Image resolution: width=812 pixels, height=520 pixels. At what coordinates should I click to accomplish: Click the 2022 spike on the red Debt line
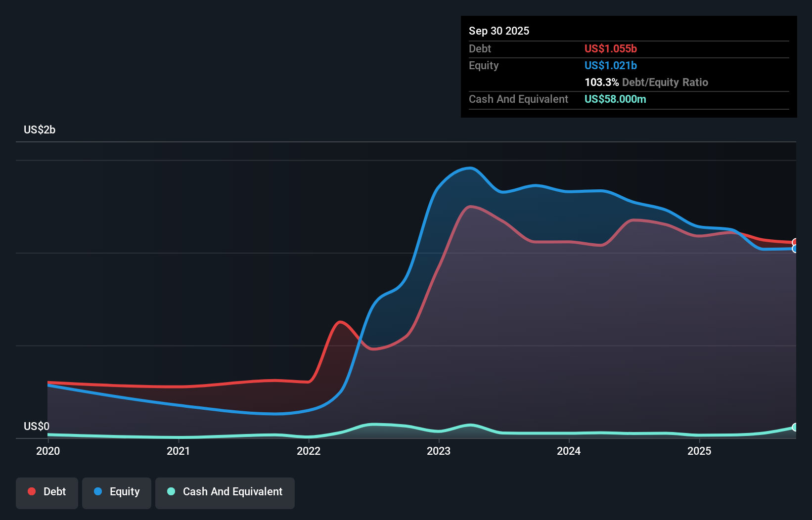(x=340, y=323)
